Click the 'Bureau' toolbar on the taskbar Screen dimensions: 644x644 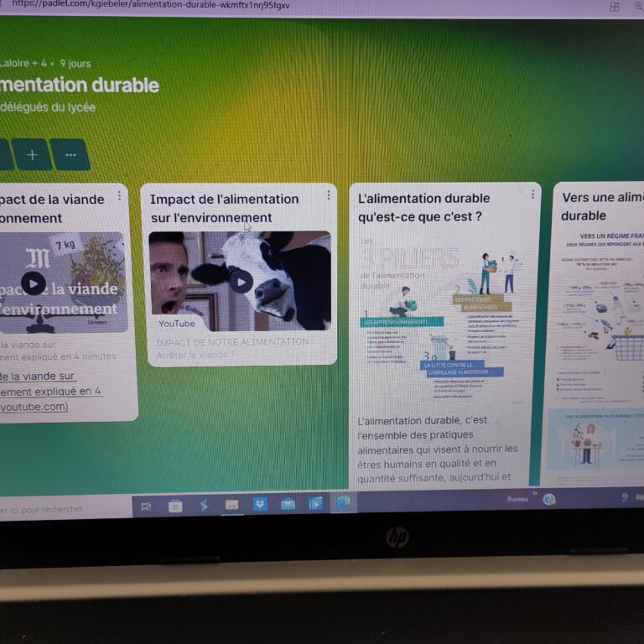[517, 499]
